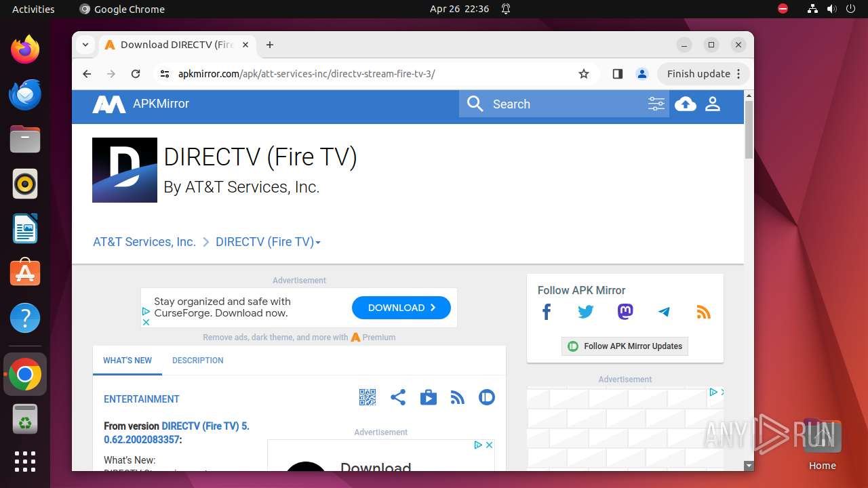Open LibreOffice Writer from the dock
The width and height of the screenshot is (868, 488).
pos(25,228)
